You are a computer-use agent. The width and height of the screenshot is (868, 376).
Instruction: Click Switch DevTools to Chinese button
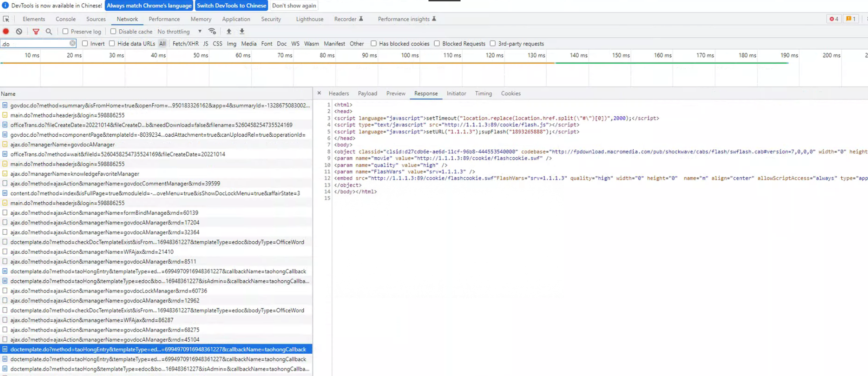231,5
